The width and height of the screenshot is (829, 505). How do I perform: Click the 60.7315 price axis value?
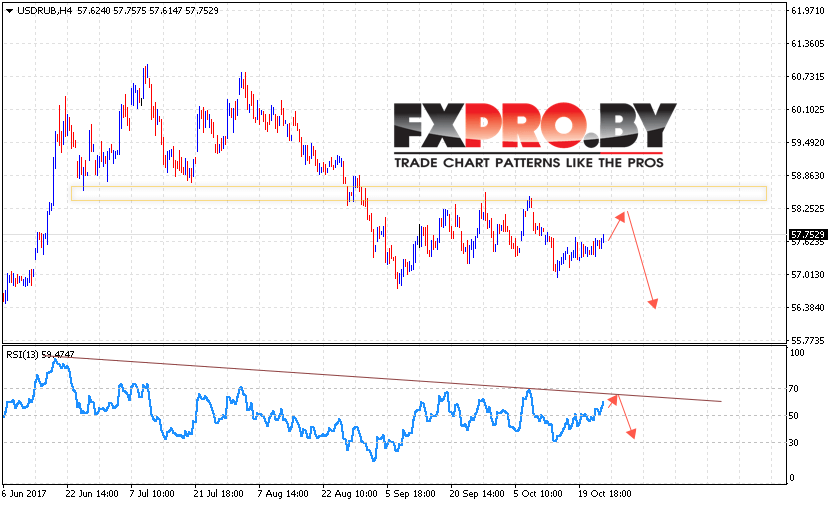click(x=807, y=77)
